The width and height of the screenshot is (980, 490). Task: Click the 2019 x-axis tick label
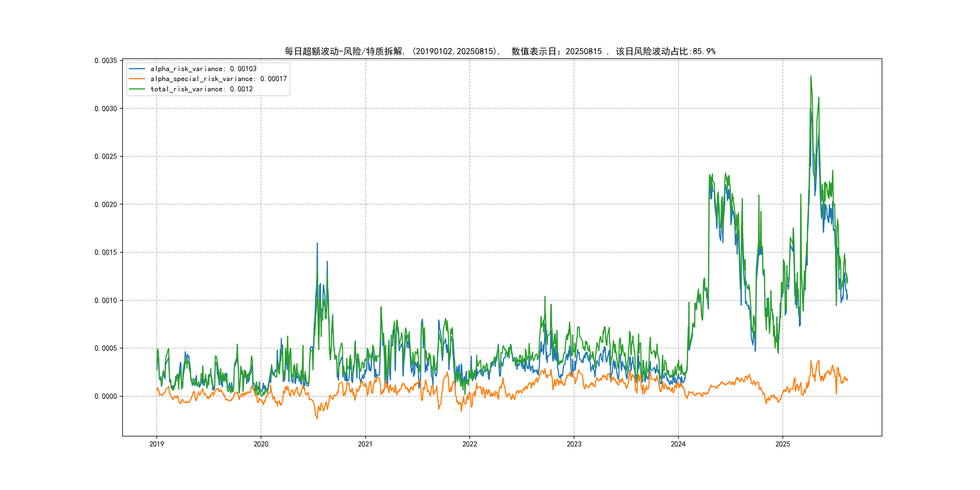point(156,444)
